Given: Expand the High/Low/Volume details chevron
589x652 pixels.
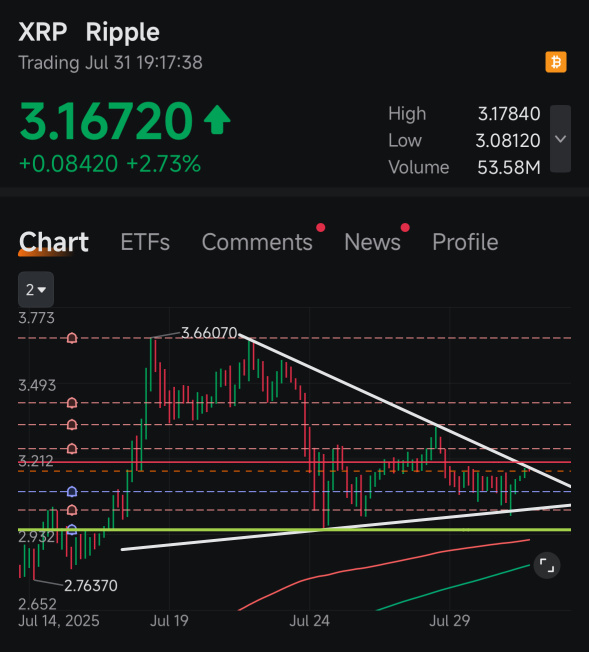Looking at the screenshot, I should 560,139.
